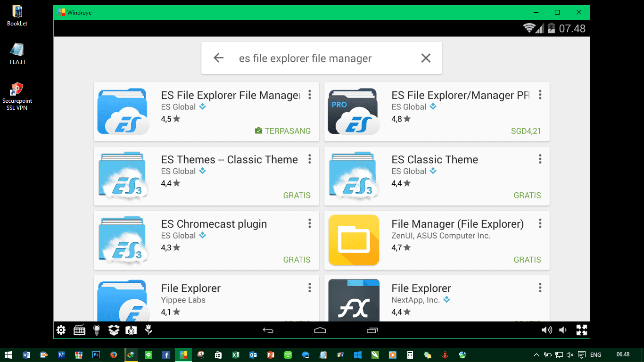Open the H.A.H desktop shortcut
The height and width of the screenshot is (362, 644).
pos(17,54)
